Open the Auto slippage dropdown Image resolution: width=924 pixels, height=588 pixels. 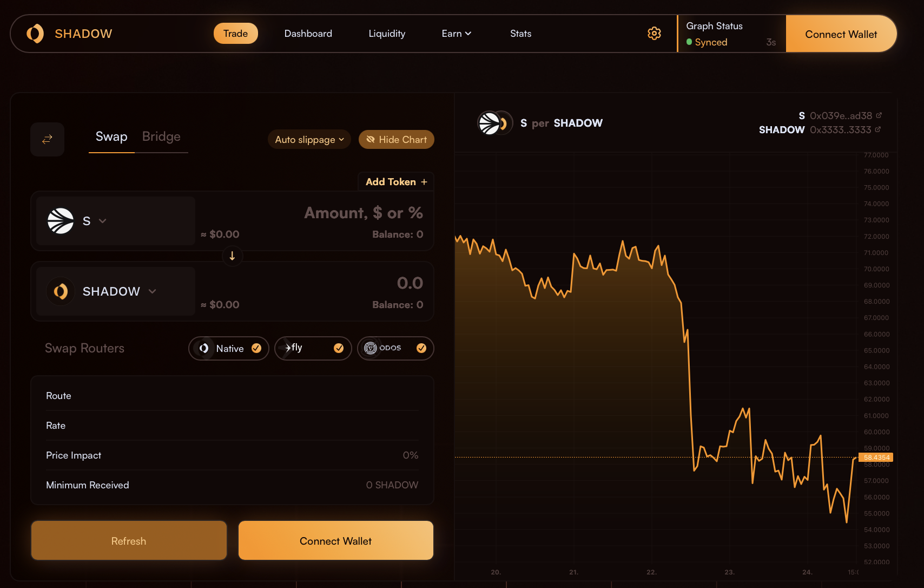(x=309, y=139)
